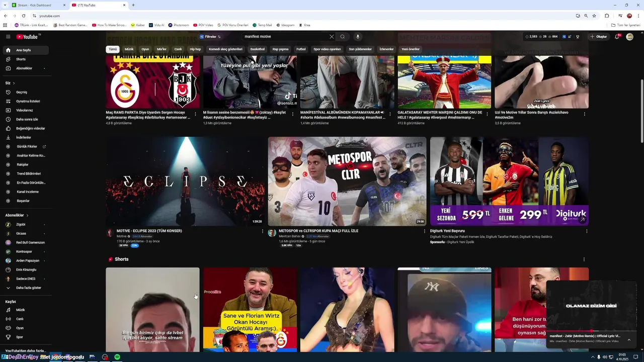Open more options for METOSPOR video
This screenshot has width=644, height=362.
(x=424, y=231)
